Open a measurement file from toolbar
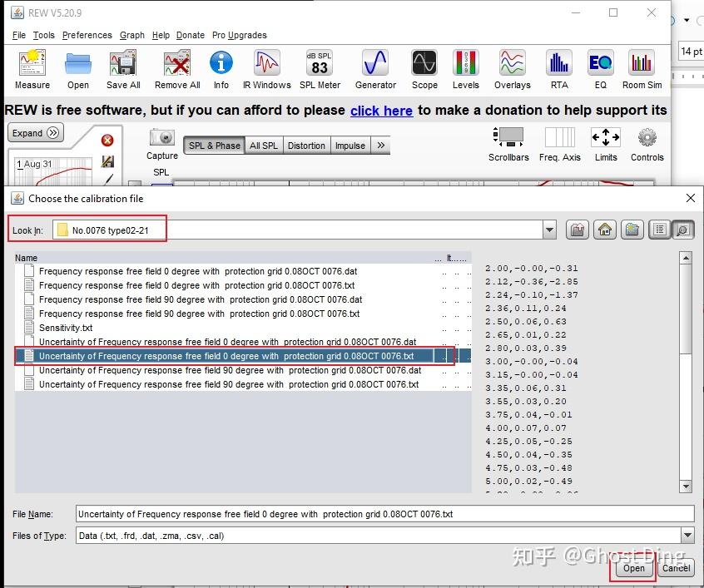The width and height of the screenshot is (704, 588). [x=78, y=69]
